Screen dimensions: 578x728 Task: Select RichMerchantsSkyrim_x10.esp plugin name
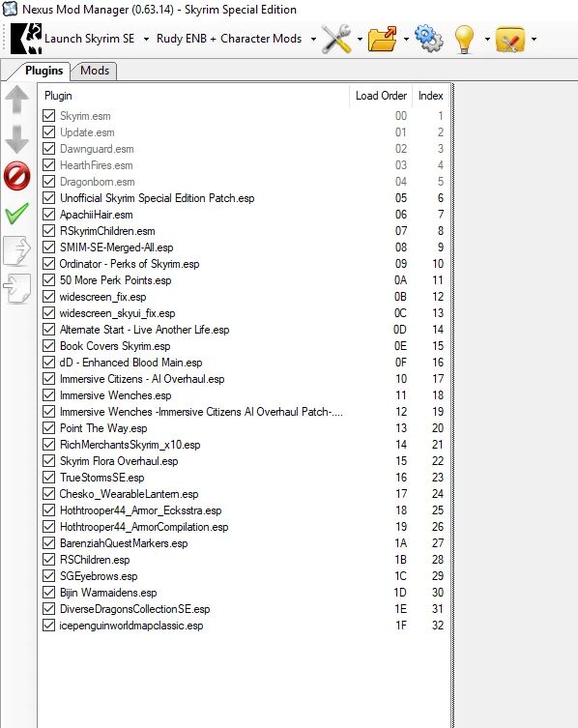[130, 445]
